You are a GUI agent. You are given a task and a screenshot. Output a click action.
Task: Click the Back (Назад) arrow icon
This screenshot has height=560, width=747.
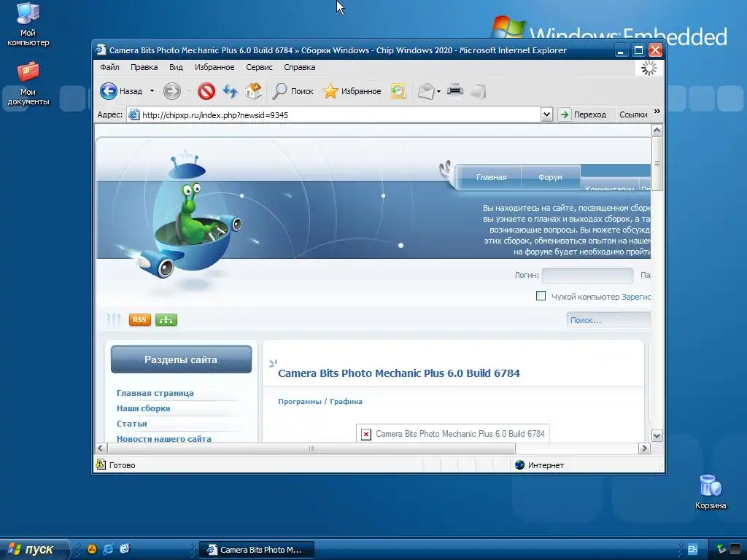pos(109,91)
